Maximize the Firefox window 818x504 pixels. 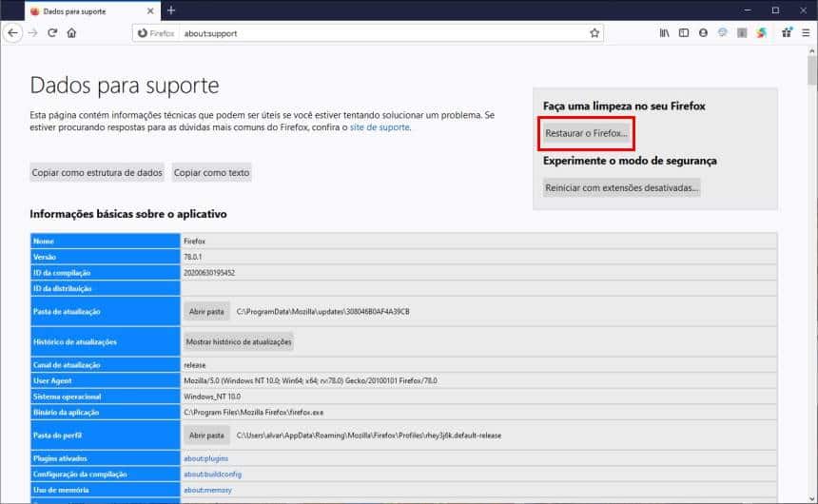coord(776,10)
